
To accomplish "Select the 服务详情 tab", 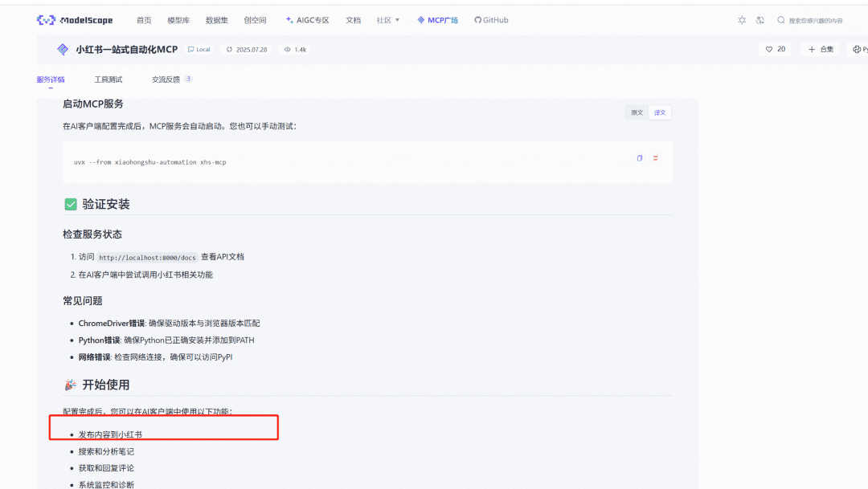I will click(x=51, y=79).
